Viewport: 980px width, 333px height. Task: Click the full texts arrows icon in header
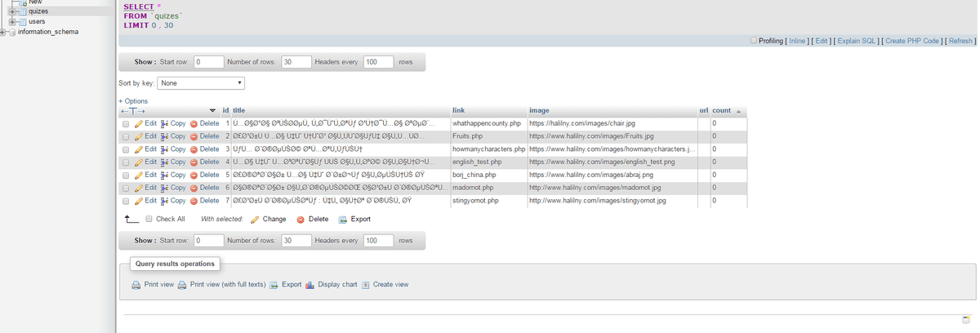click(132, 111)
